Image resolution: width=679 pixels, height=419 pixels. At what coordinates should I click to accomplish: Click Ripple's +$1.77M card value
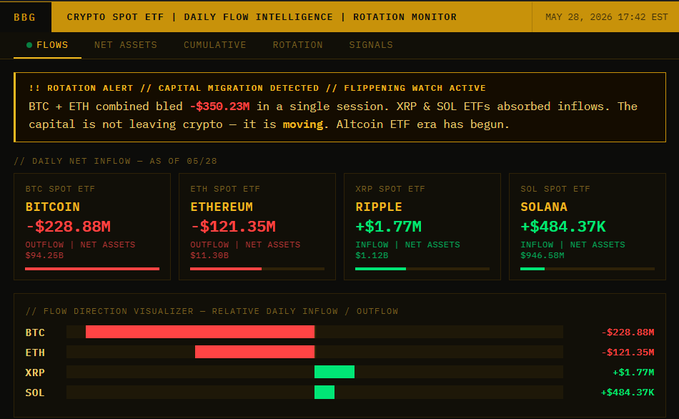388,226
